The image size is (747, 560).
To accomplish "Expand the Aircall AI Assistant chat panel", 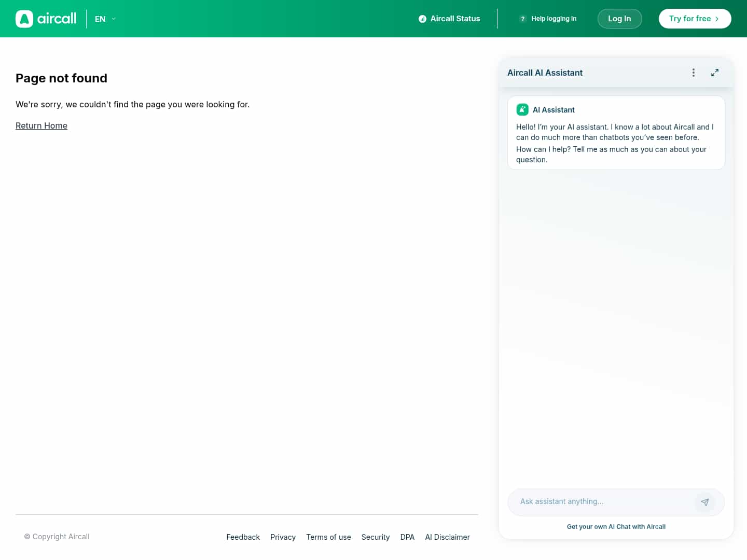I will [x=715, y=73].
